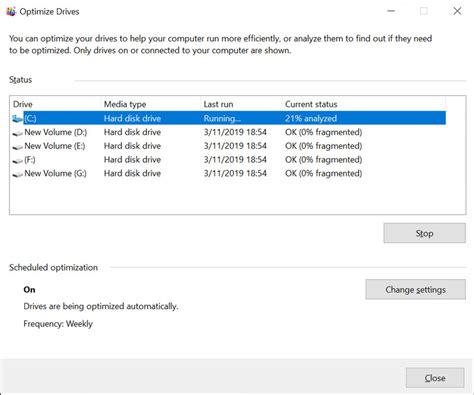The height and width of the screenshot is (395, 474).
Task: Close the Optimize Drives dialog with the Close button
Action: pos(435,378)
